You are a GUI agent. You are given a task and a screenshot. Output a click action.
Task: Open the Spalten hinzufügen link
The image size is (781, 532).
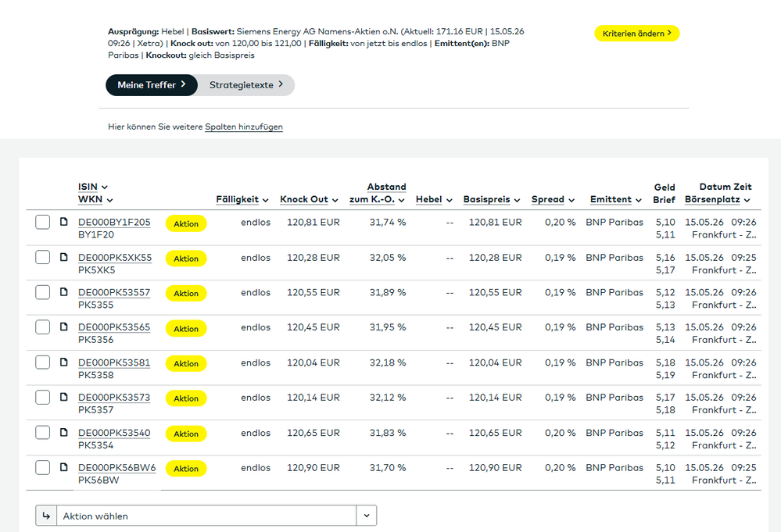(244, 127)
